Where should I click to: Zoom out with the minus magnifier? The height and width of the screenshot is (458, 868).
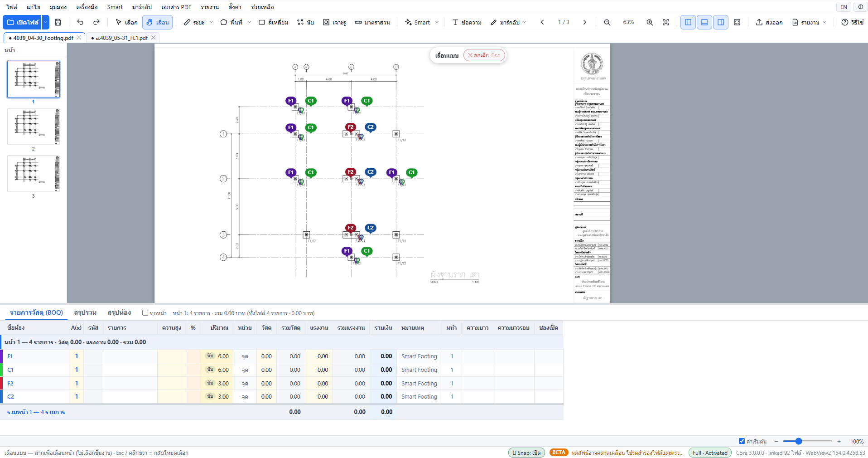click(607, 22)
